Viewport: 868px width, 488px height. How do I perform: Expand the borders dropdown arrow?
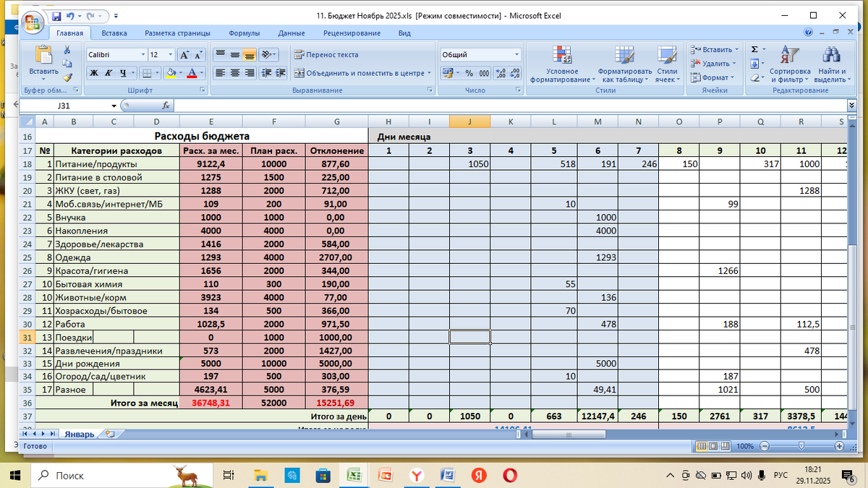[x=157, y=73]
